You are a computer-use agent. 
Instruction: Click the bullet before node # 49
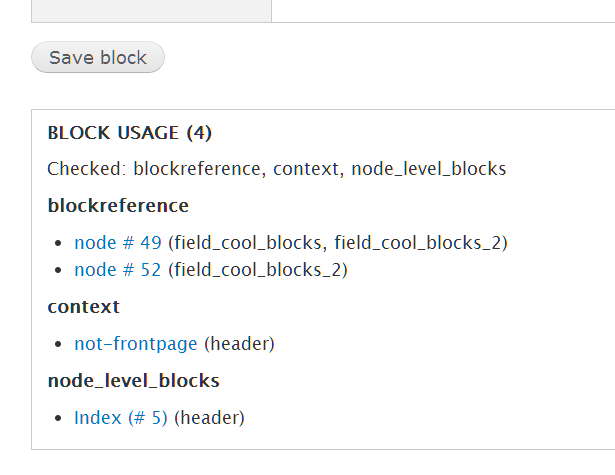[x=58, y=244]
